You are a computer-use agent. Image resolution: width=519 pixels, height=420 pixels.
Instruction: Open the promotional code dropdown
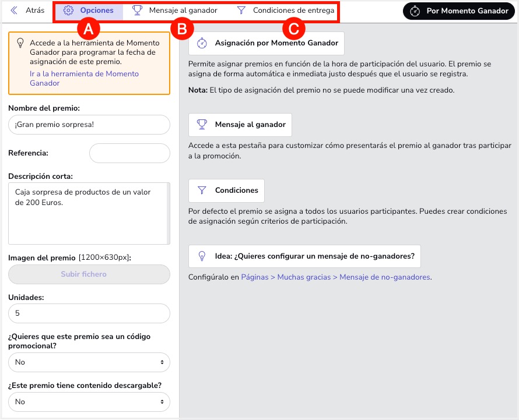click(x=89, y=362)
